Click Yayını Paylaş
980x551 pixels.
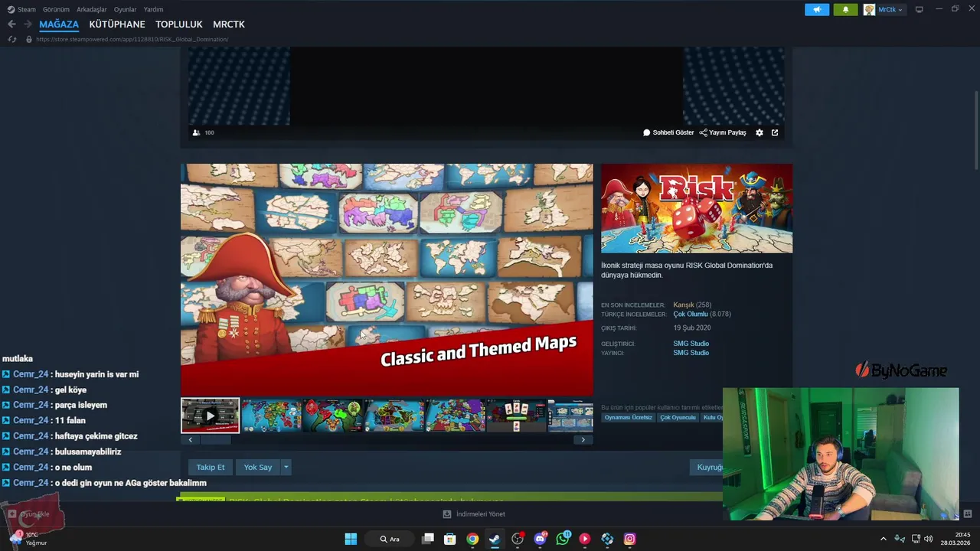723,132
